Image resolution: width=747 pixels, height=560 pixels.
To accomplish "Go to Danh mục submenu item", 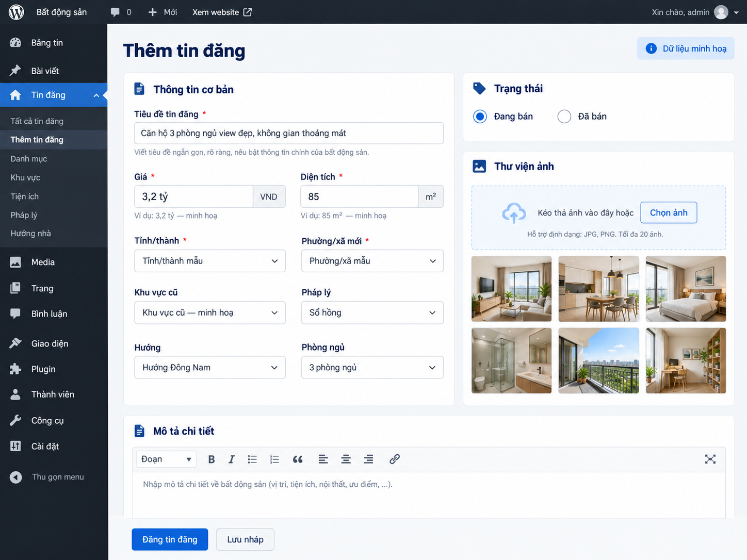I will coord(29,159).
